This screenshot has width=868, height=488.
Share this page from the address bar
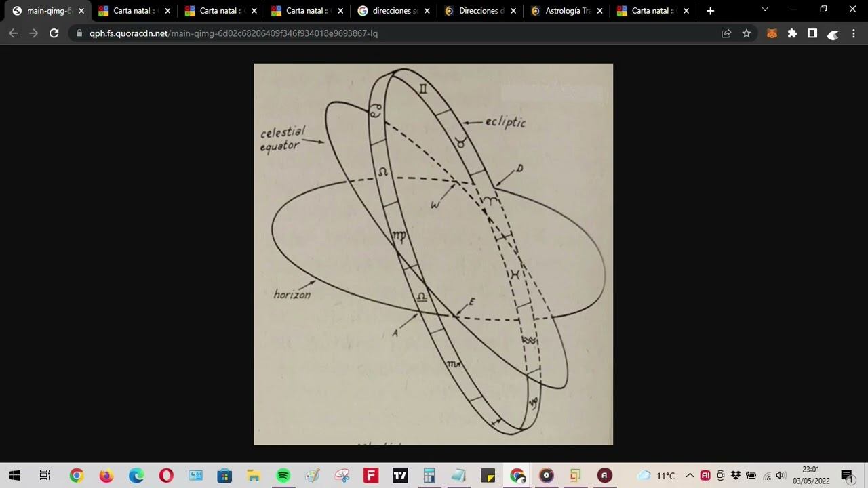click(726, 33)
